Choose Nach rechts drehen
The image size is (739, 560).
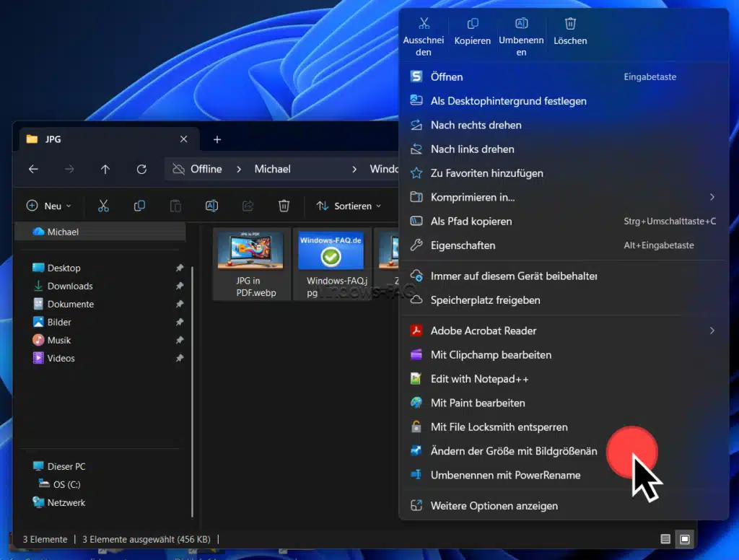564,125
